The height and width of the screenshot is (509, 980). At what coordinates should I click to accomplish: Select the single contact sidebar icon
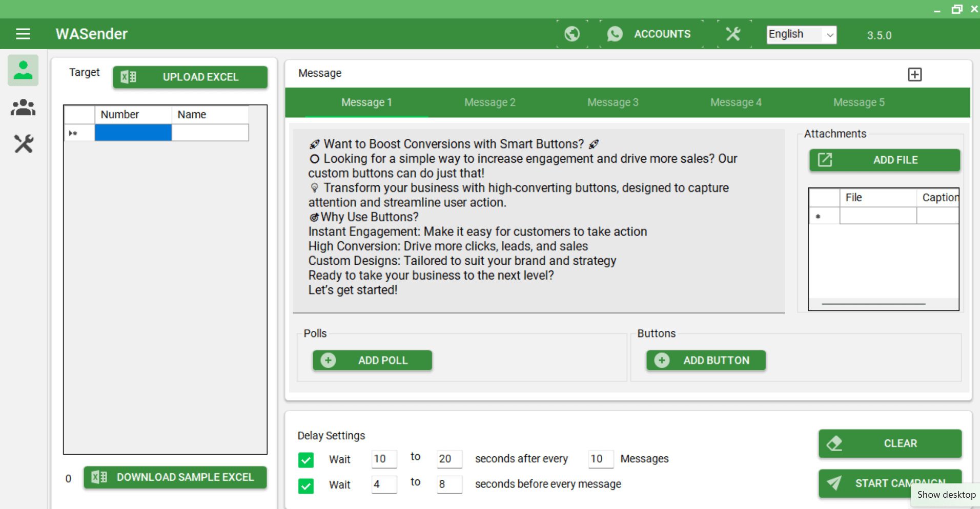tap(23, 70)
